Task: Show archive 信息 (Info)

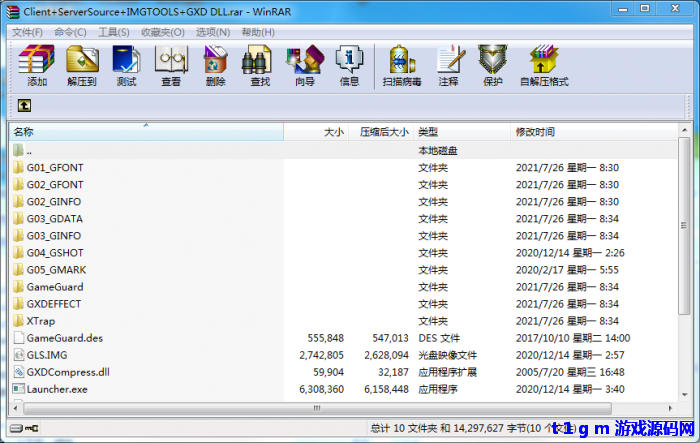Action: pyautogui.click(x=349, y=66)
